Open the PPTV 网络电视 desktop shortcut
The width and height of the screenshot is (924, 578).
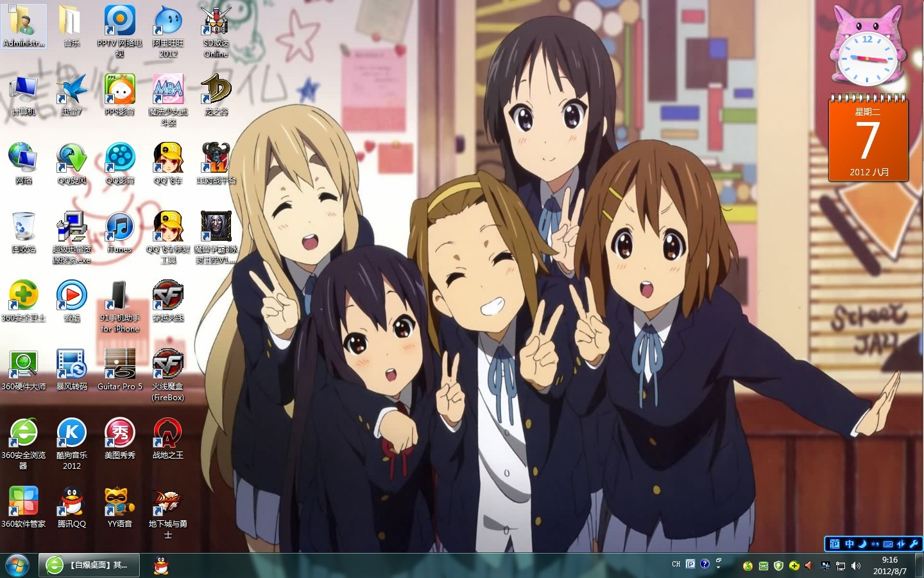pos(120,30)
